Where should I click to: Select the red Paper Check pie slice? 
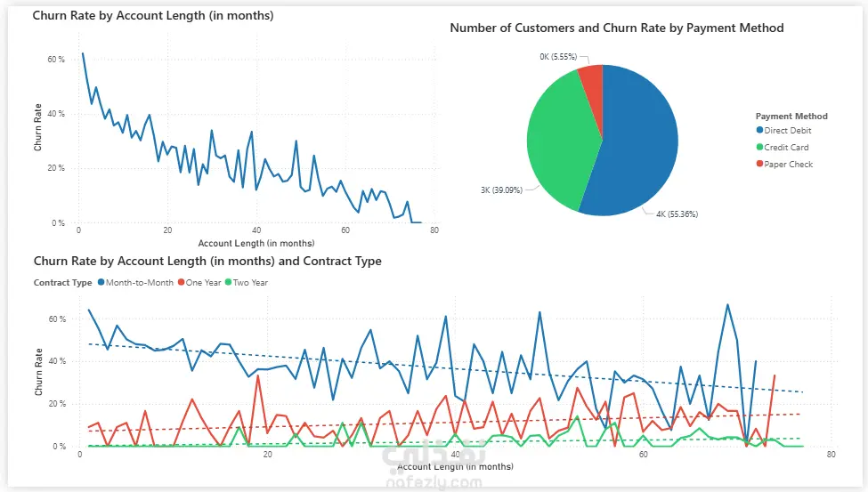click(592, 83)
